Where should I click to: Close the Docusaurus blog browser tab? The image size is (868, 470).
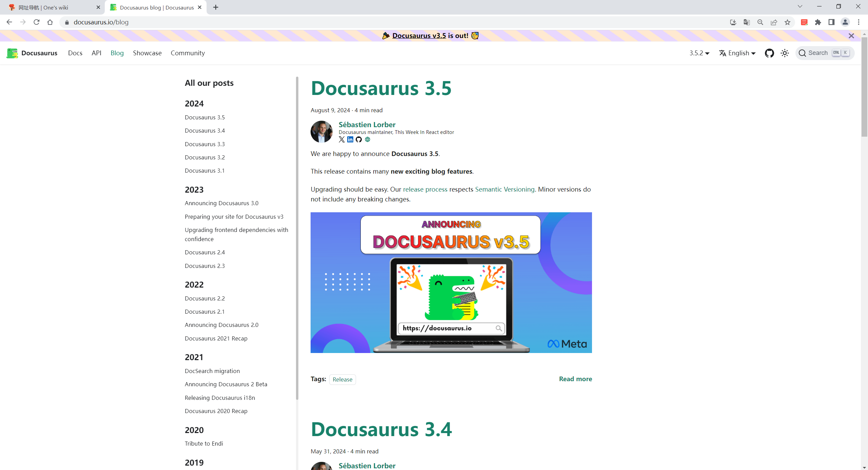coord(200,7)
